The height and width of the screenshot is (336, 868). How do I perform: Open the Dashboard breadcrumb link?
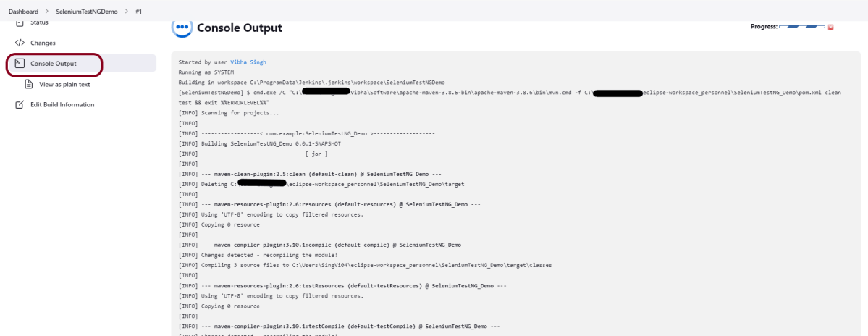pos(23,12)
